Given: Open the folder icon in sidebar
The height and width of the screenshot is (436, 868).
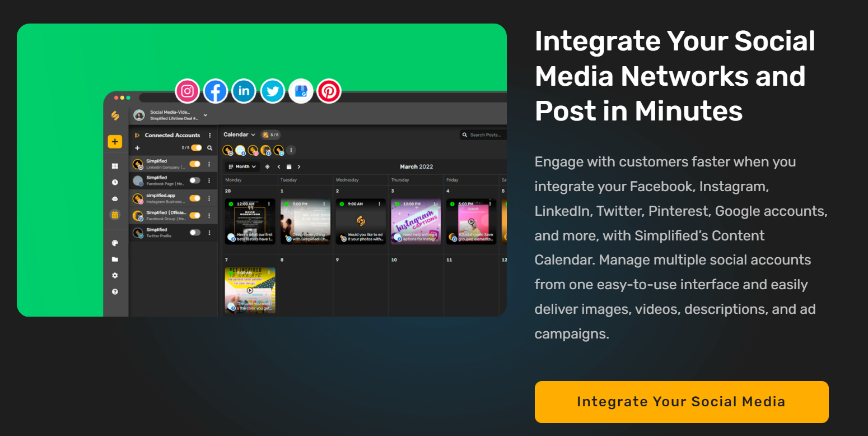Looking at the screenshot, I should click(115, 259).
